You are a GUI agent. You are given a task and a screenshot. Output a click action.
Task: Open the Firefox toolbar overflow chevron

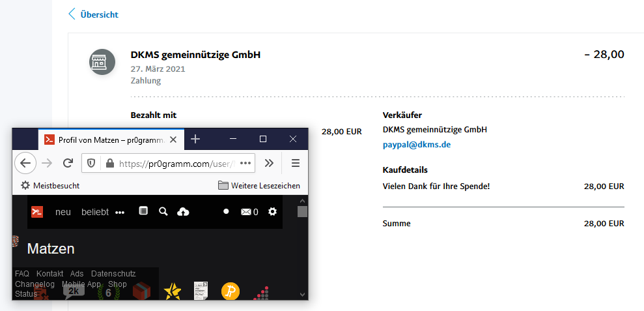pos(269,163)
